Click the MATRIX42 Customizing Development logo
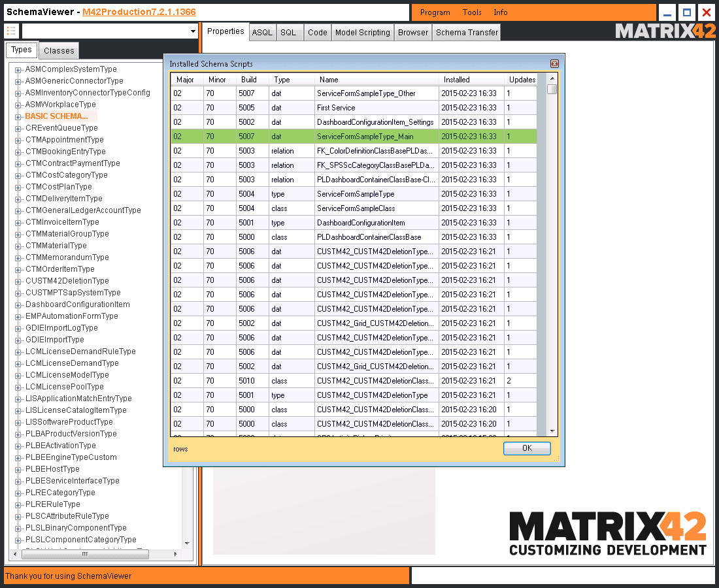This screenshot has height=588, width=719. pos(608,534)
